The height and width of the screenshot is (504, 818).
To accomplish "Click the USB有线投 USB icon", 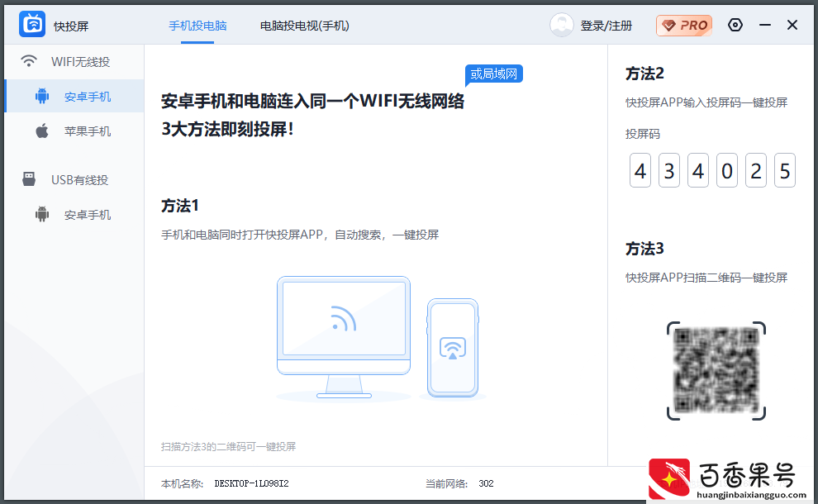I will [29, 179].
